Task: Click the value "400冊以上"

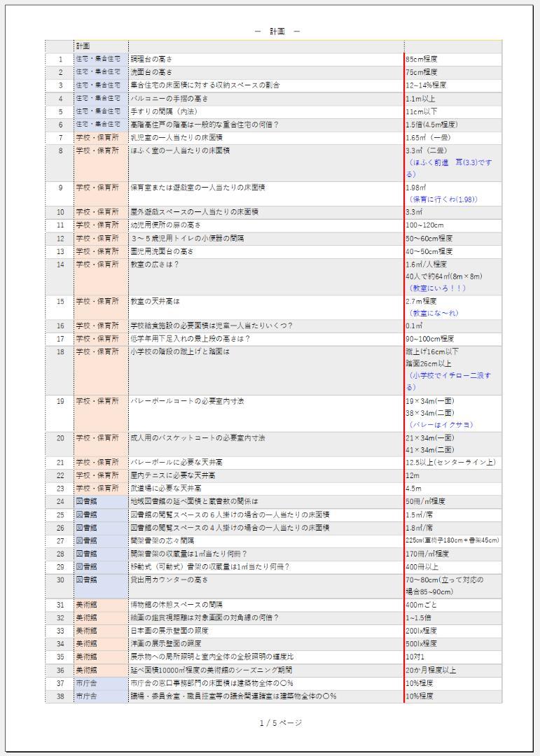Action: point(422,567)
